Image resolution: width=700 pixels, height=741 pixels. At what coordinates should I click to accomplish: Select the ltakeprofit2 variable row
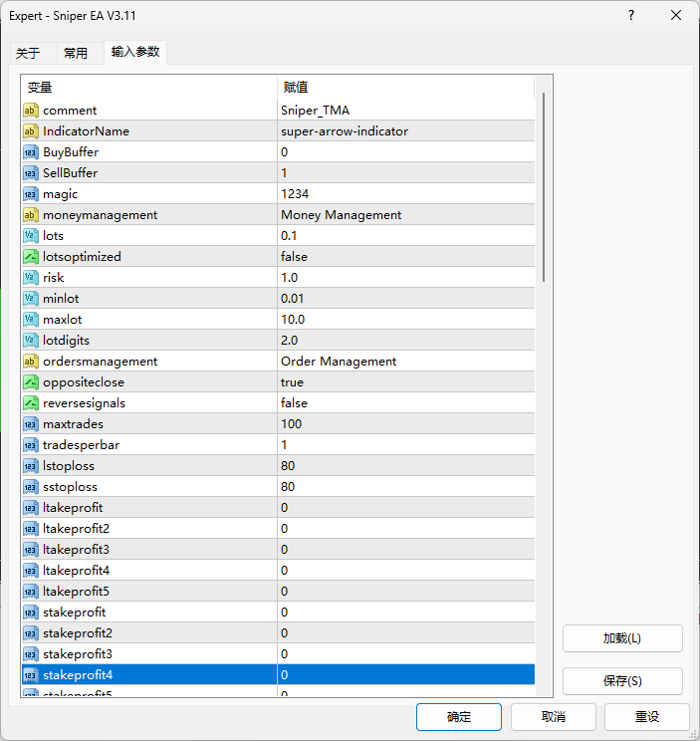278,529
